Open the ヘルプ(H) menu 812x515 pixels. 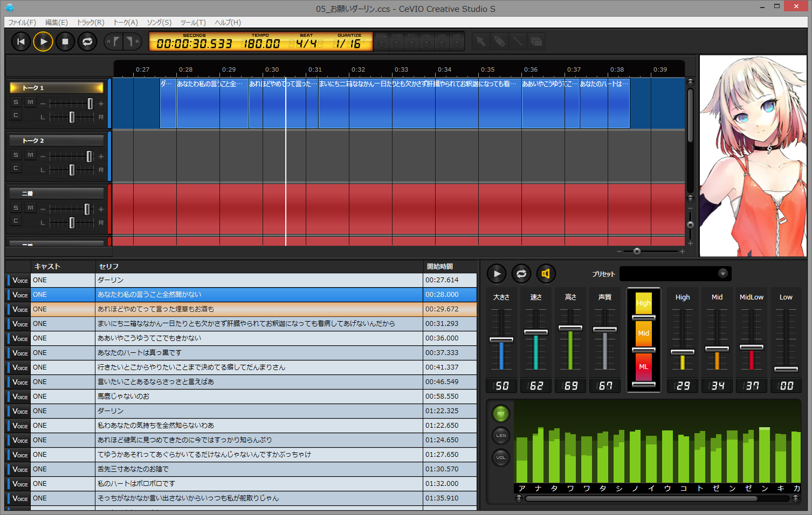(x=228, y=23)
